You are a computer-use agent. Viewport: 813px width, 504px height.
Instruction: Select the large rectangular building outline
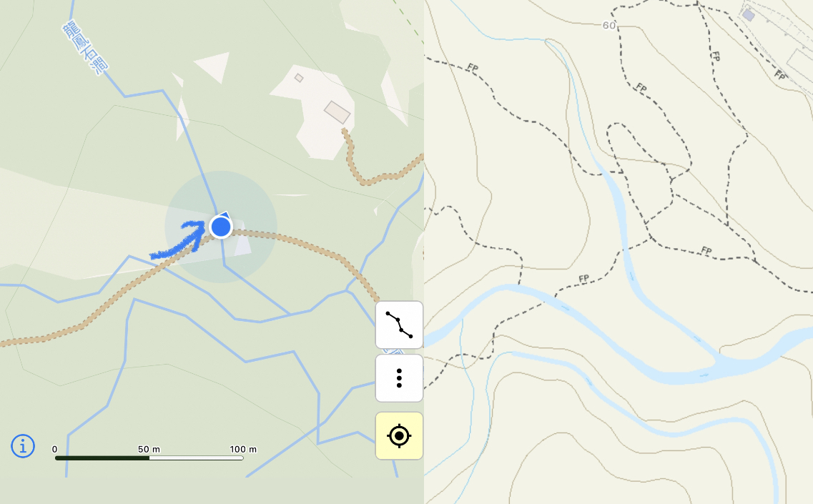pyautogui.click(x=337, y=112)
